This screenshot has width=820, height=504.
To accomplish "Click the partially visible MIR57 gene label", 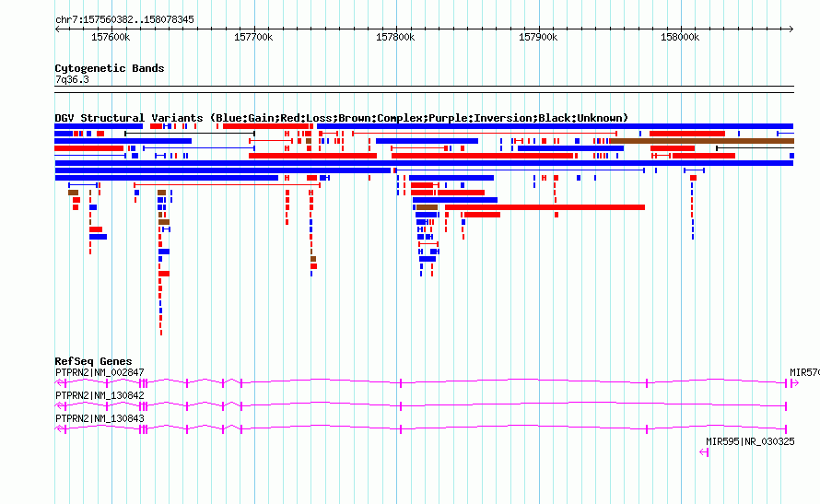I will click(804, 373).
